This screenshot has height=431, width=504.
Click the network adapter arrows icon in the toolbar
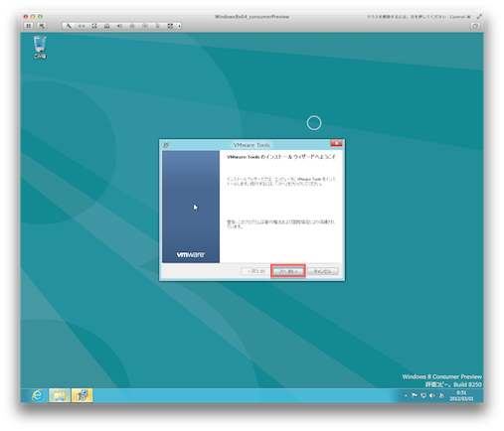click(x=82, y=26)
